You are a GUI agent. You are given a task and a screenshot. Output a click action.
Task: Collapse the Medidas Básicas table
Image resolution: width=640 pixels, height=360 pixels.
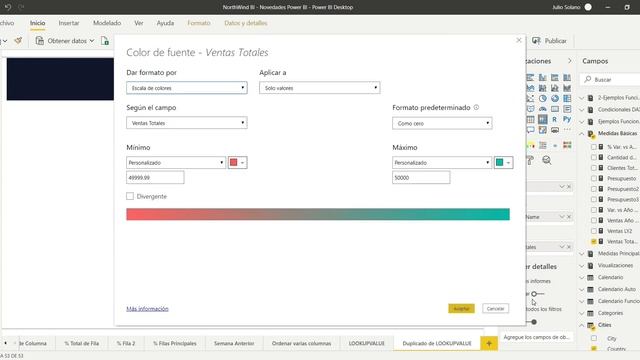[582, 133]
